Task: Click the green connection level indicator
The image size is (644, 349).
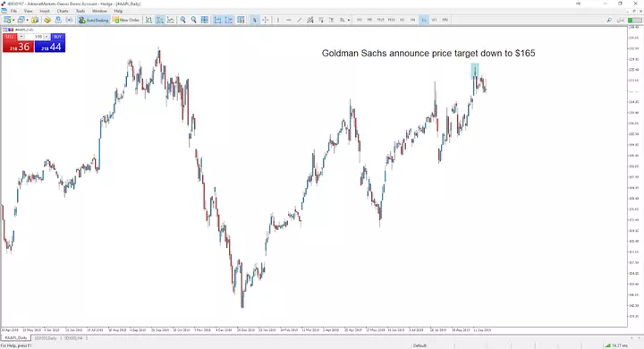Action: (x=634, y=20)
